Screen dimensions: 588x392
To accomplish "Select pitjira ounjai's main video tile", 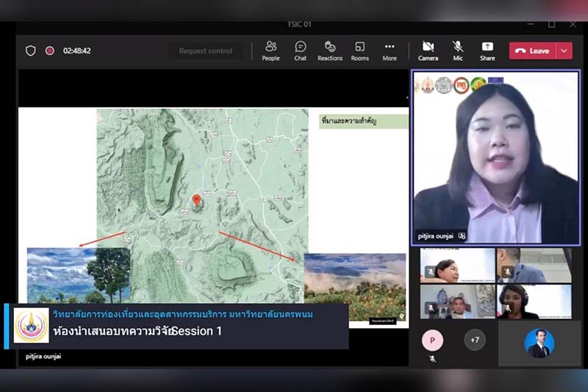I will 495,154.
